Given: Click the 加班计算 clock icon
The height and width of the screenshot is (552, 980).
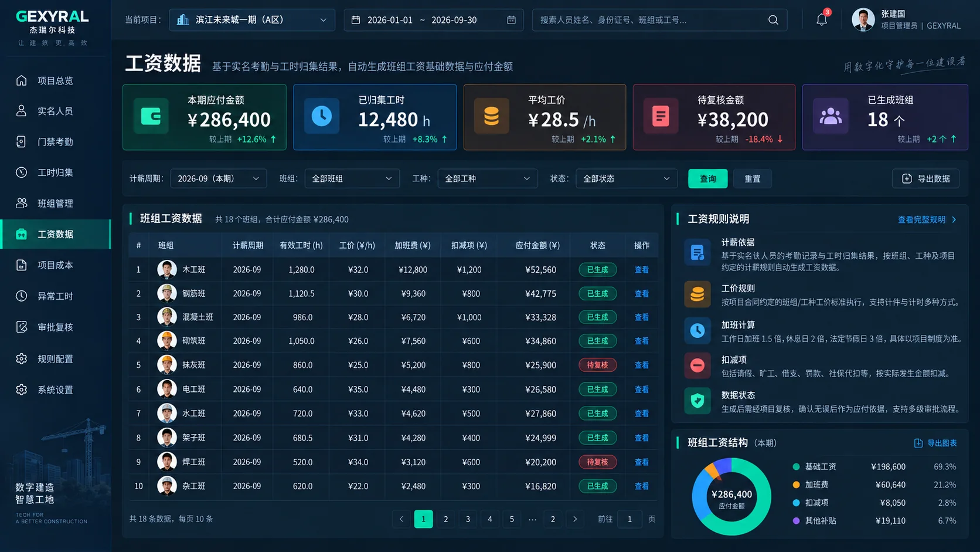Looking at the screenshot, I should click(697, 330).
